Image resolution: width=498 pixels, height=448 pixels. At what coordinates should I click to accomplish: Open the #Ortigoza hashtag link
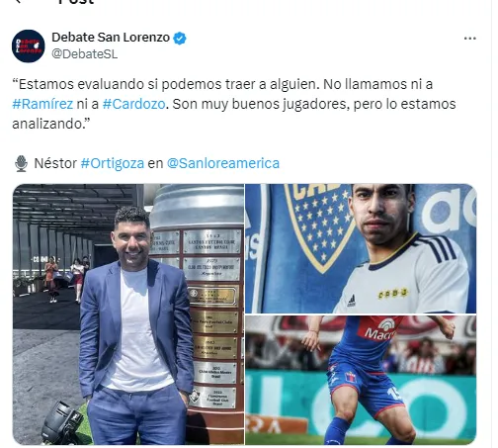point(113,163)
